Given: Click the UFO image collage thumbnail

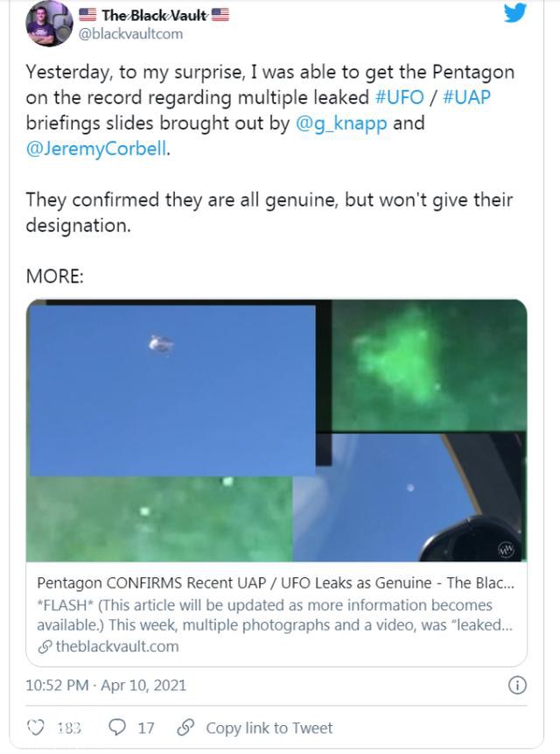Looking at the screenshot, I should click(276, 431).
